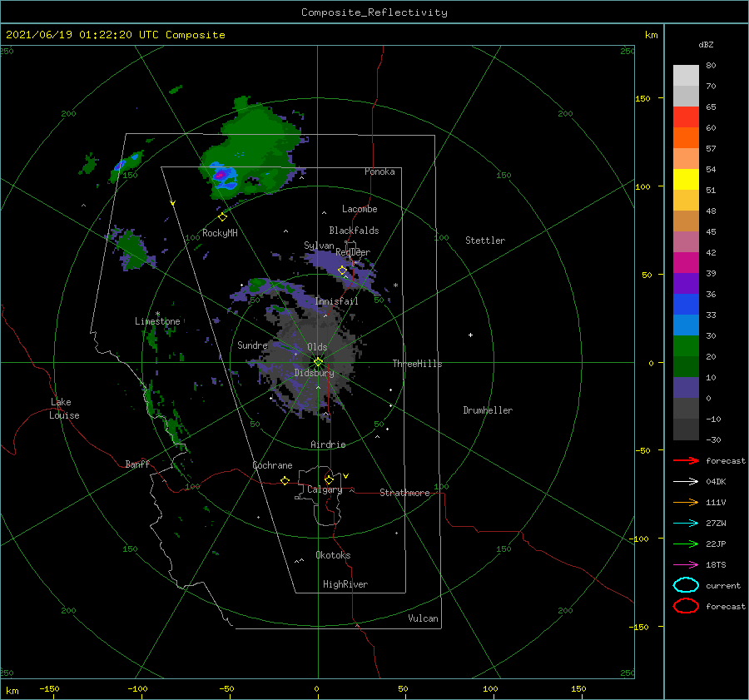Click the yellow diamond marker near RedDeer
The height and width of the screenshot is (700, 749).
click(343, 271)
